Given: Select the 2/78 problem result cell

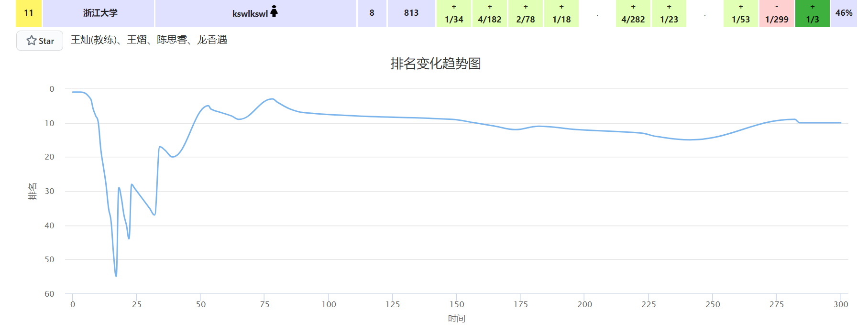Looking at the screenshot, I should 526,13.
